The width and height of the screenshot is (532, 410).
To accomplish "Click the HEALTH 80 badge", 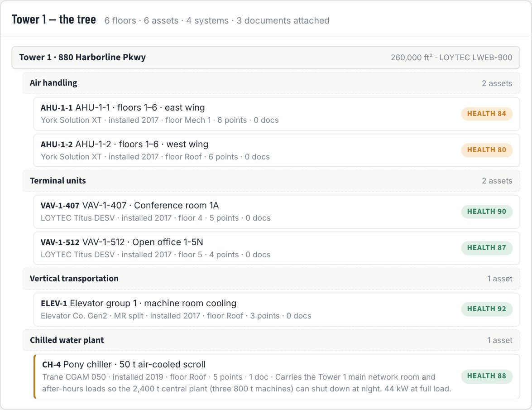I will pyautogui.click(x=487, y=150).
